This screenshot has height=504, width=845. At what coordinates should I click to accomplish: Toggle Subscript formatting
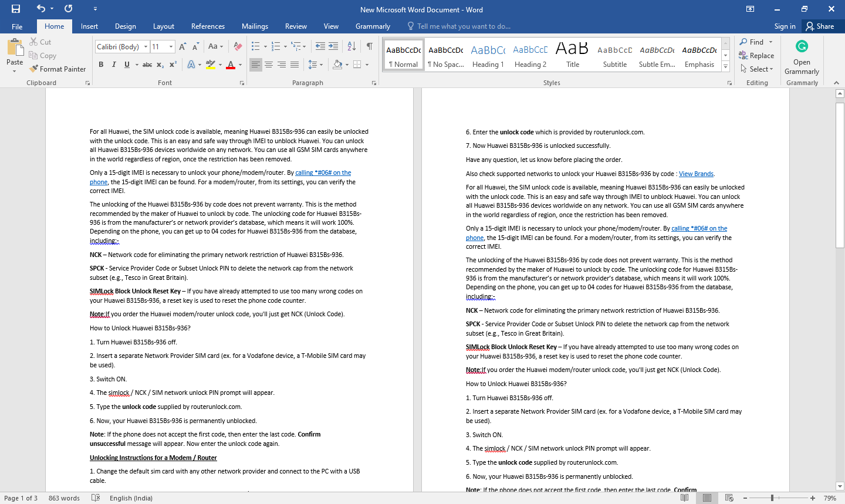coord(161,65)
